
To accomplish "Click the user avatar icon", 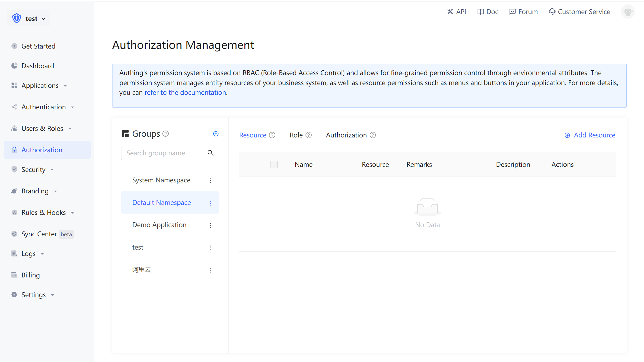I will [628, 12].
